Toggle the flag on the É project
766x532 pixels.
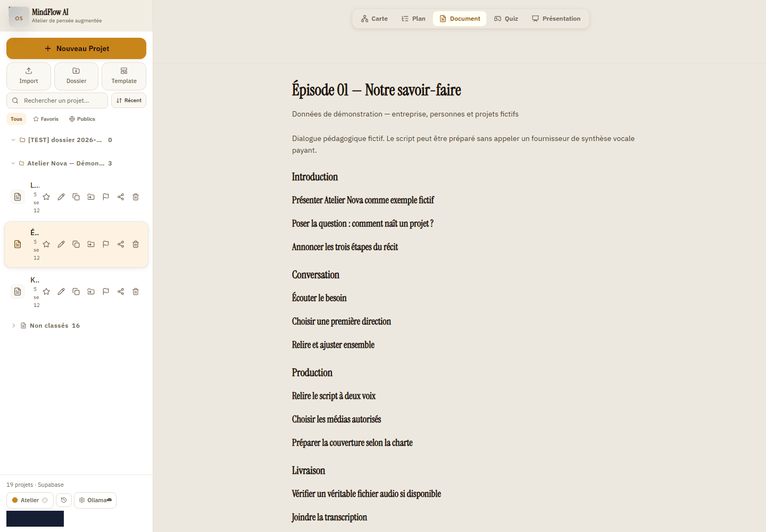tap(106, 244)
